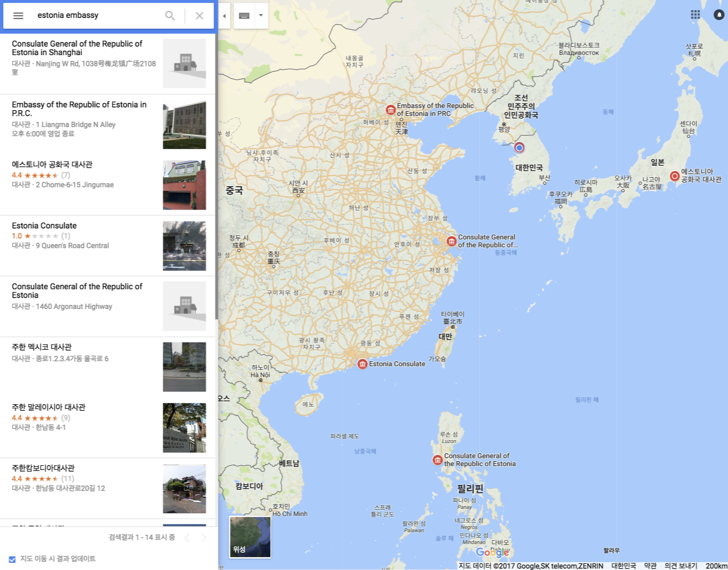Image resolution: width=728 pixels, height=570 pixels.
Task: Click address 1 Liangma Bridge N Alley
Action: point(75,125)
